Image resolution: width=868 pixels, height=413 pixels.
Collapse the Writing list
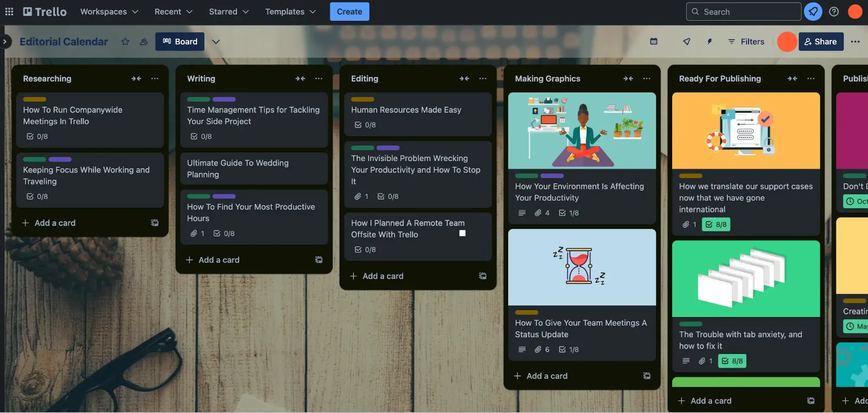point(300,79)
